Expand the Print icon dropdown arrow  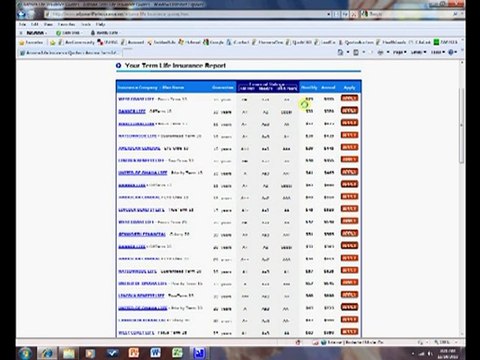[388, 52]
